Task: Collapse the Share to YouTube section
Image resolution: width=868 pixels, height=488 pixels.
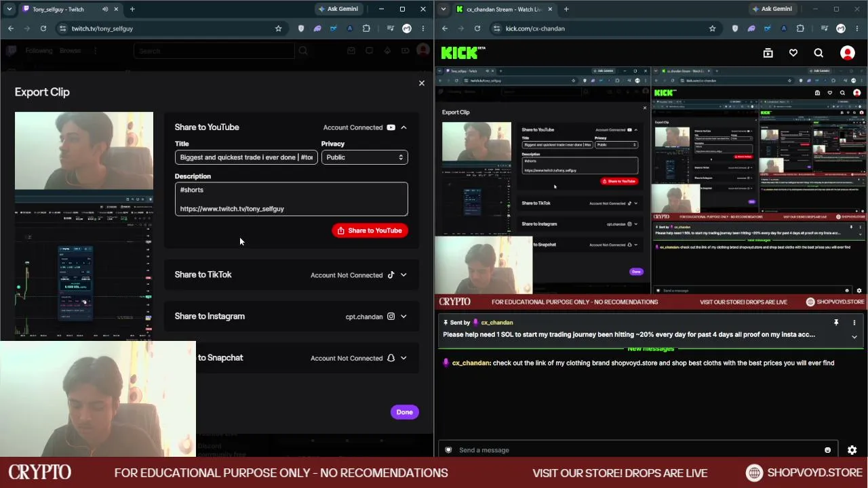Action: pyautogui.click(x=403, y=127)
